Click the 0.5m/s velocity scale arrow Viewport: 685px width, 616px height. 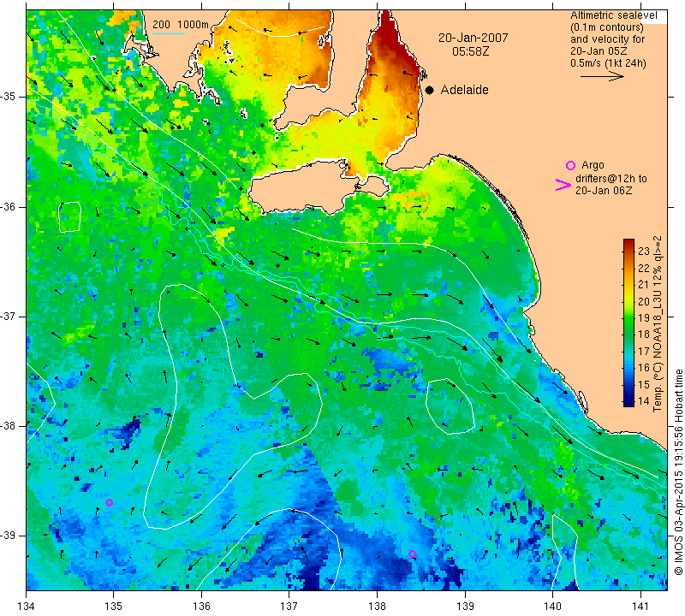(602, 76)
